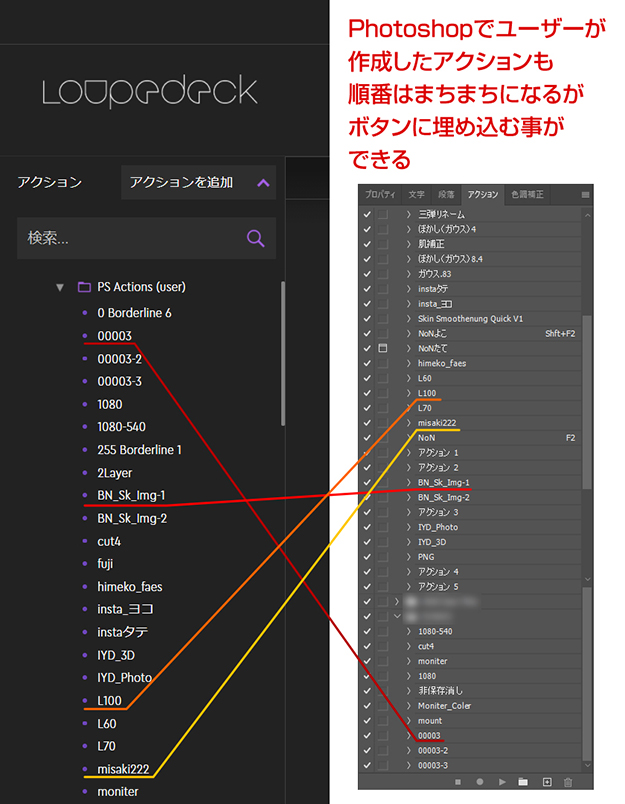Collapse the open blurred action set
The image size is (625, 804).
(397, 616)
